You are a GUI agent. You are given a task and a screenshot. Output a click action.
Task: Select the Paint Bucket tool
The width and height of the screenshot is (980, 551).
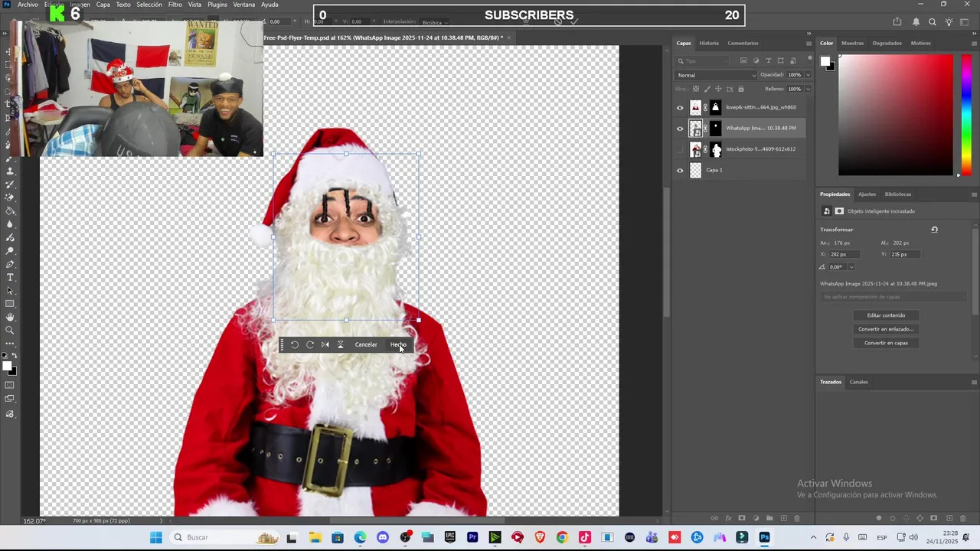(10, 211)
